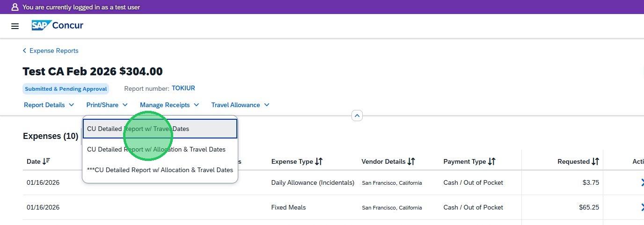Expand the Report Details dropdown
The height and width of the screenshot is (225, 644).
coord(49,105)
